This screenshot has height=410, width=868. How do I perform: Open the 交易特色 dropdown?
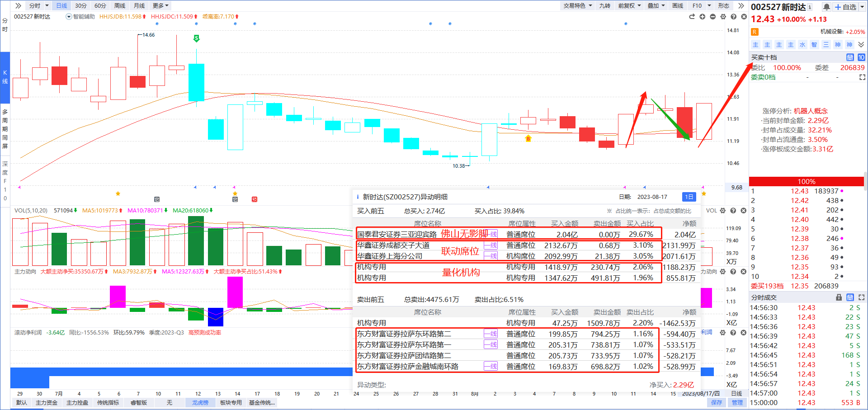coord(577,5)
